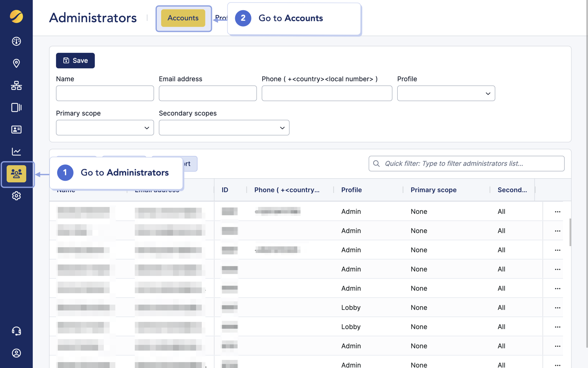Screen dimensions: 588x368
Task: Switch to the Accounts tab
Action: [183, 18]
